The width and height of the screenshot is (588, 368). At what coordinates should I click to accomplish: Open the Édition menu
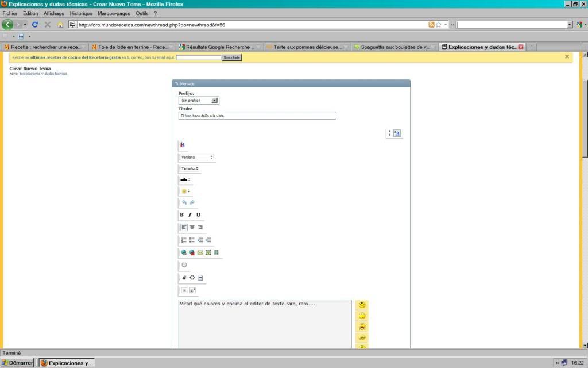(30, 14)
